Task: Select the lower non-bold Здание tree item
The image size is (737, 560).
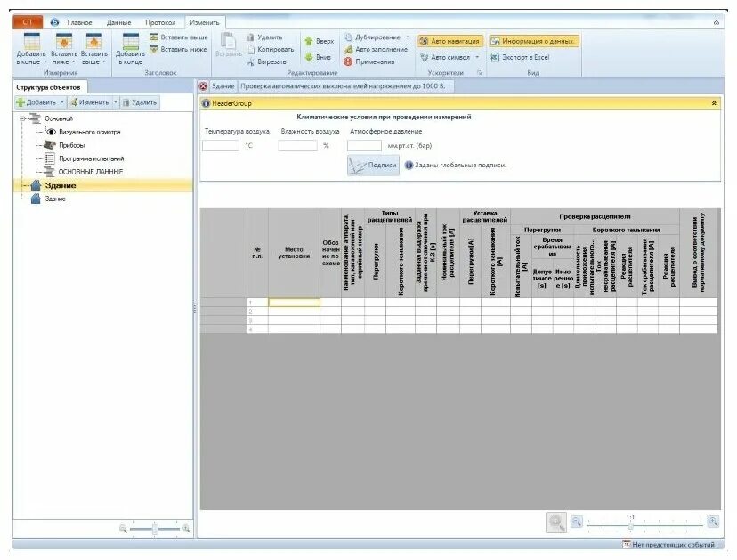Action: pos(55,199)
